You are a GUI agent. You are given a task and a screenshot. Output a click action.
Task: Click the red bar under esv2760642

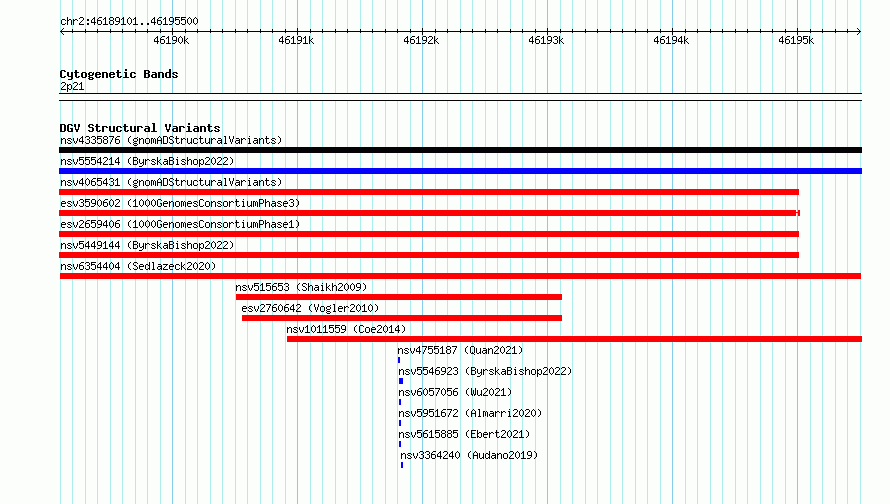click(x=402, y=318)
